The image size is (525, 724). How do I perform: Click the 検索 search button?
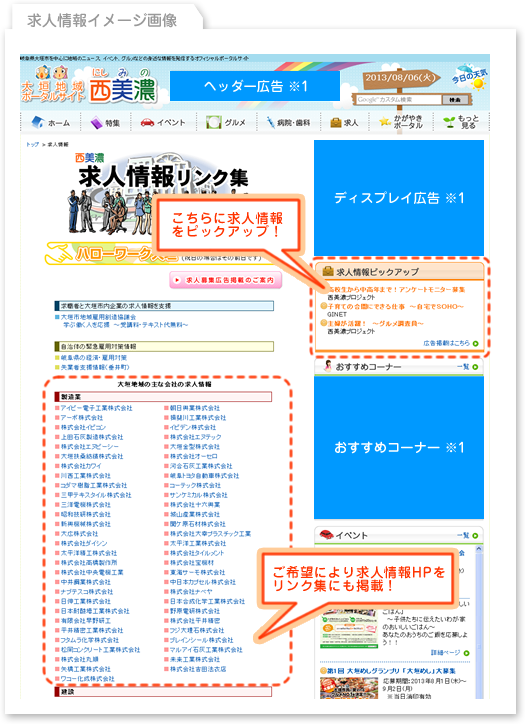(455, 100)
